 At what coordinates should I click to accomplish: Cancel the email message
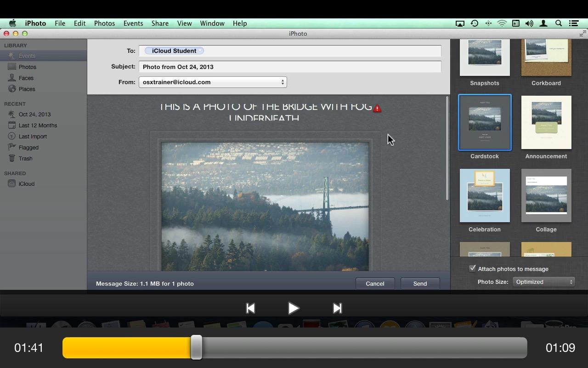point(375,284)
